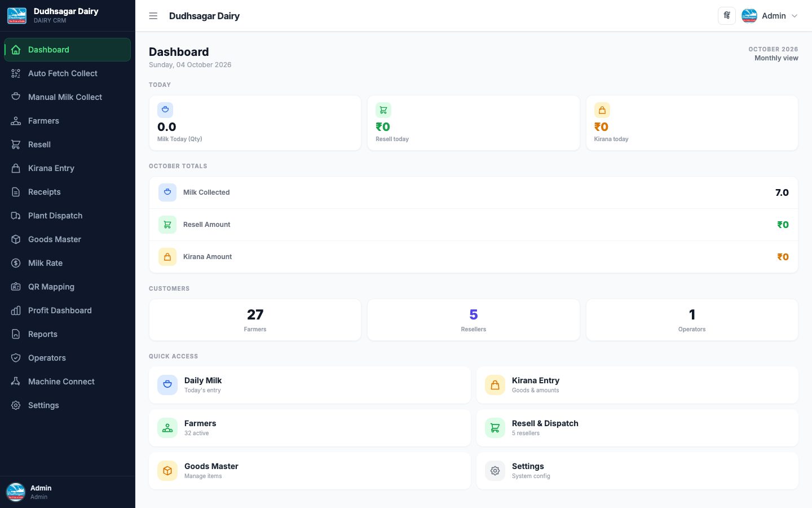Navigate to Profit Dashboard
Viewport: 812px width, 508px height.
[68, 310]
